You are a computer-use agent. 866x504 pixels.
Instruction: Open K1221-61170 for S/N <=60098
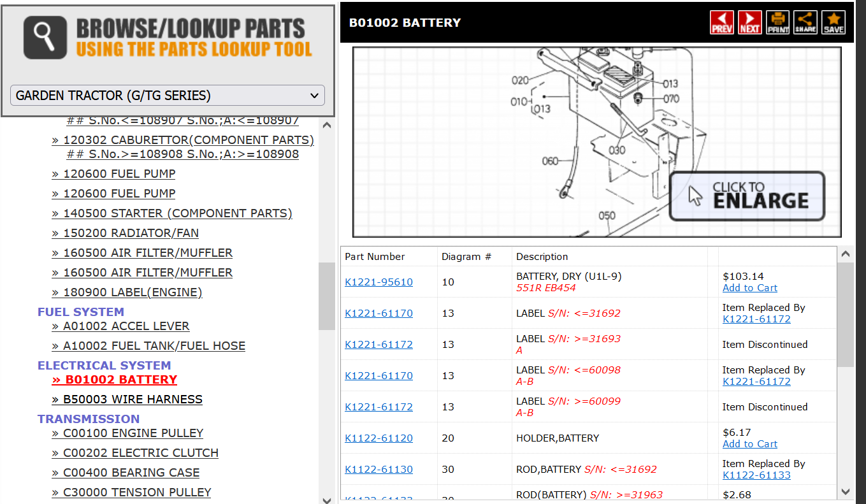(x=379, y=376)
